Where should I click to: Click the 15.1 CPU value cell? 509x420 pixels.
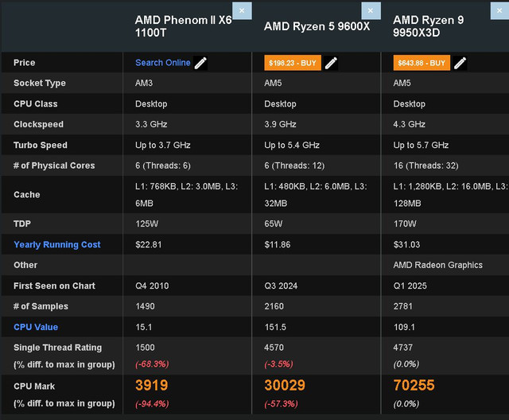click(x=143, y=327)
